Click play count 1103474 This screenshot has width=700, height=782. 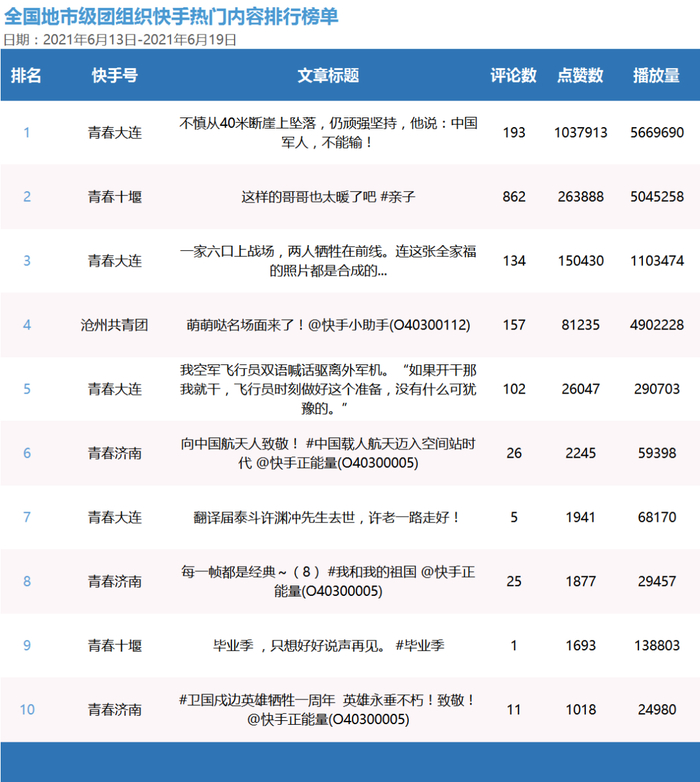click(657, 261)
